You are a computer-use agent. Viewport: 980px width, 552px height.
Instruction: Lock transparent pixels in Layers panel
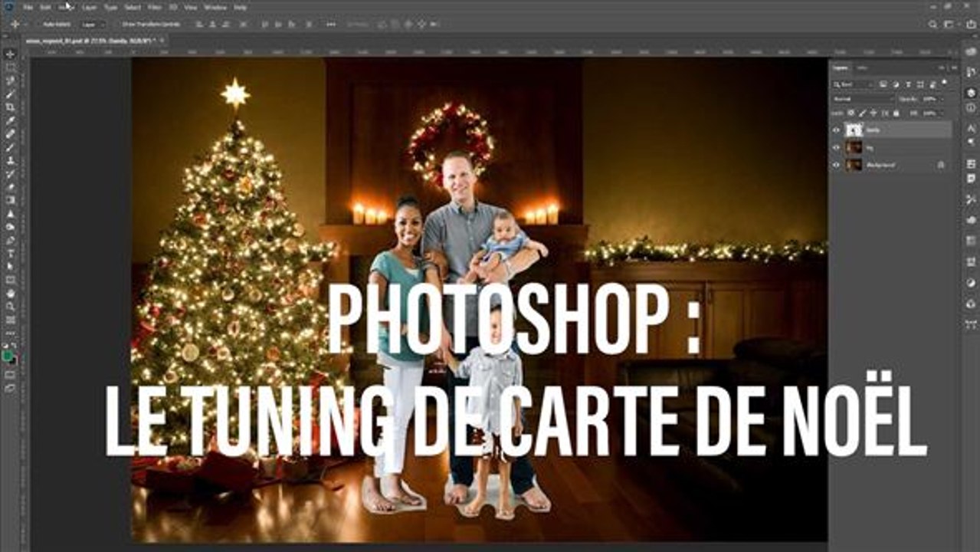[851, 113]
